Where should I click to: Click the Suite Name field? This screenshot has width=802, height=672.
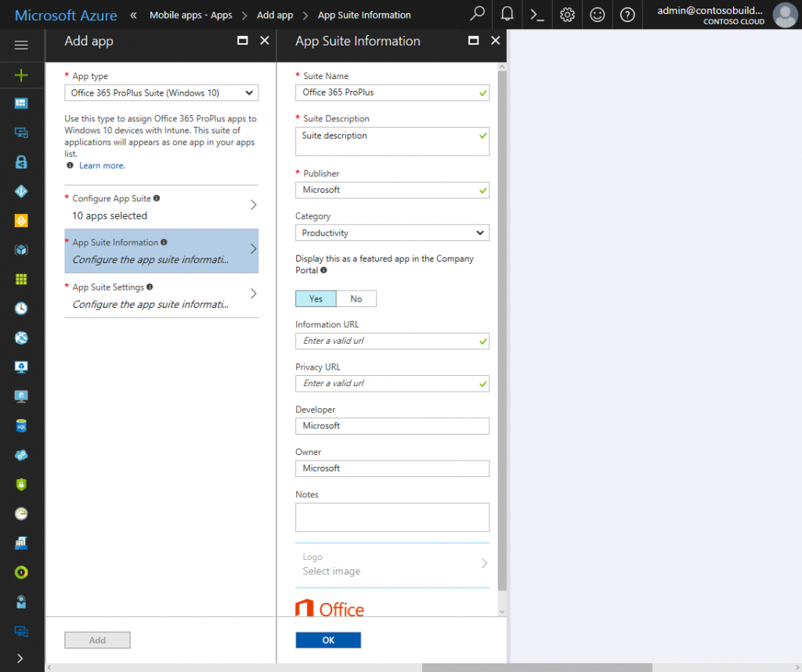[x=392, y=92]
